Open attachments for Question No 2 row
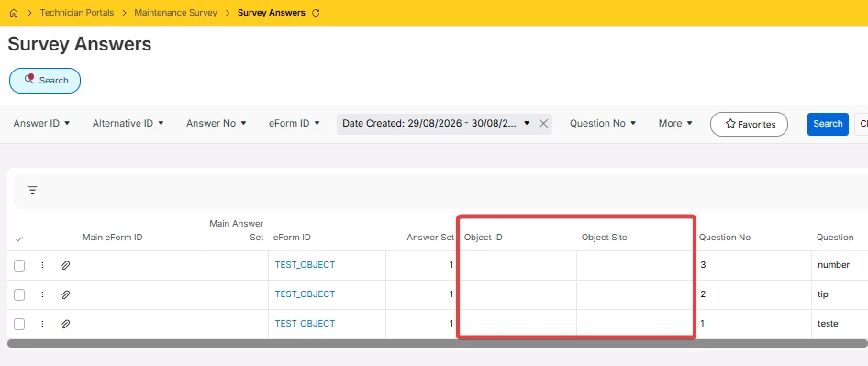 (x=65, y=294)
